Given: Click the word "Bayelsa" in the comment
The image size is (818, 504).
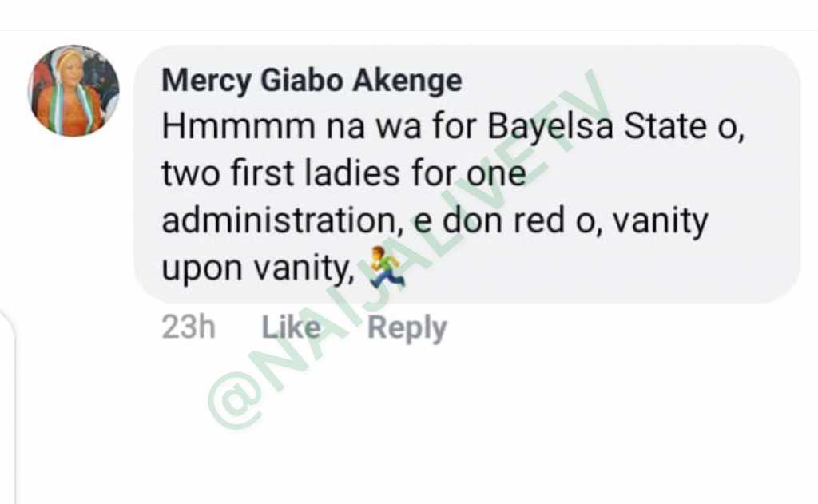Looking at the screenshot, I should pyautogui.click(x=550, y=129).
